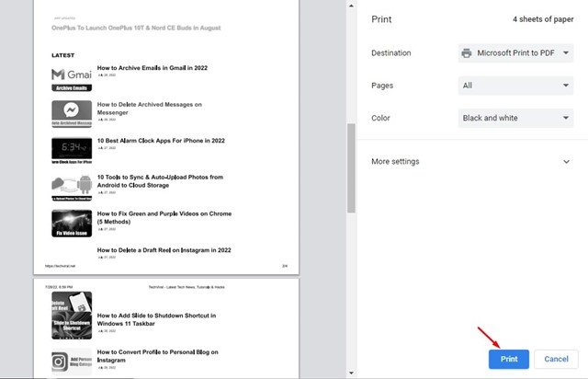The height and width of the screenshot is (379, 588).
Task: Click the Messenger archived messages thumbnail
Action: tap(71, 114)
